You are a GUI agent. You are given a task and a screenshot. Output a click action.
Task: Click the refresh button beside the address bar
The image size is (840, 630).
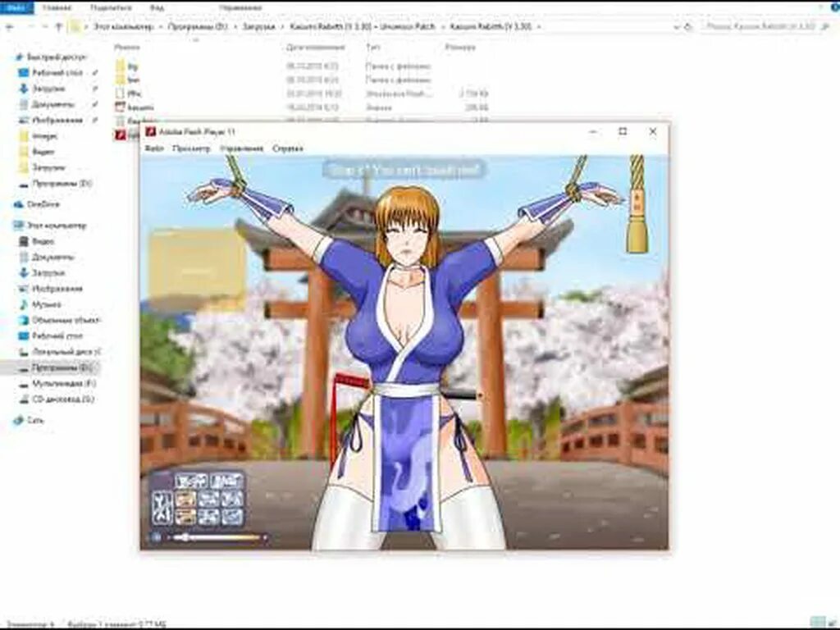[688, 26]
